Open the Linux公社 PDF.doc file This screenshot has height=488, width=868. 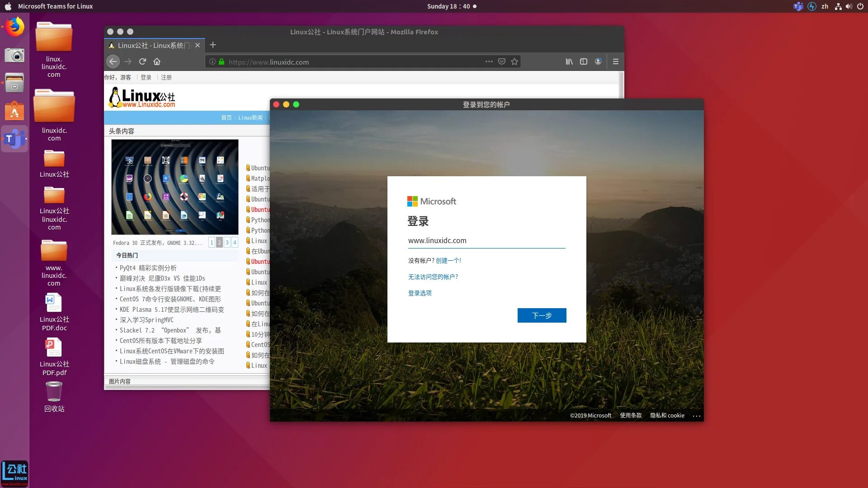(54, 312)
